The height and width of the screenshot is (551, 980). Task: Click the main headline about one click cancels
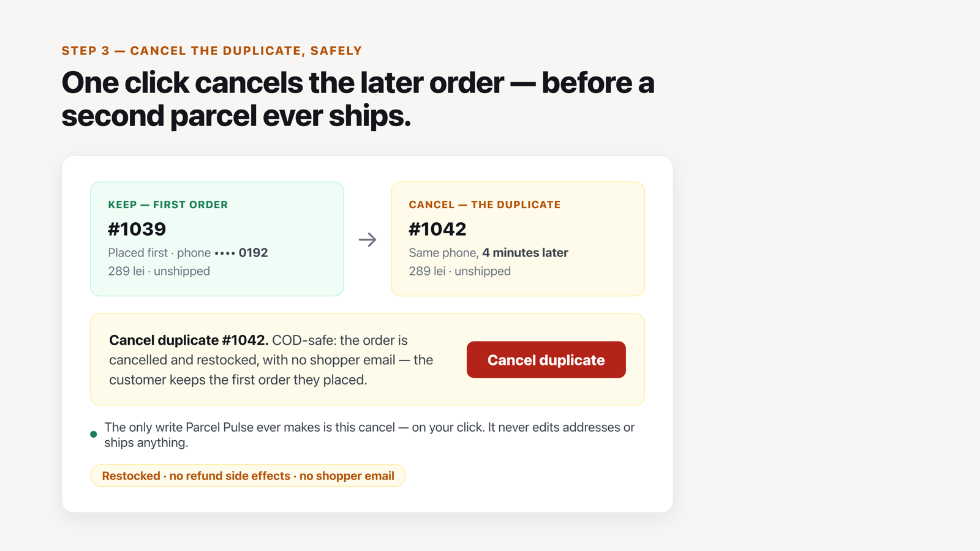(x=358, y=99)
